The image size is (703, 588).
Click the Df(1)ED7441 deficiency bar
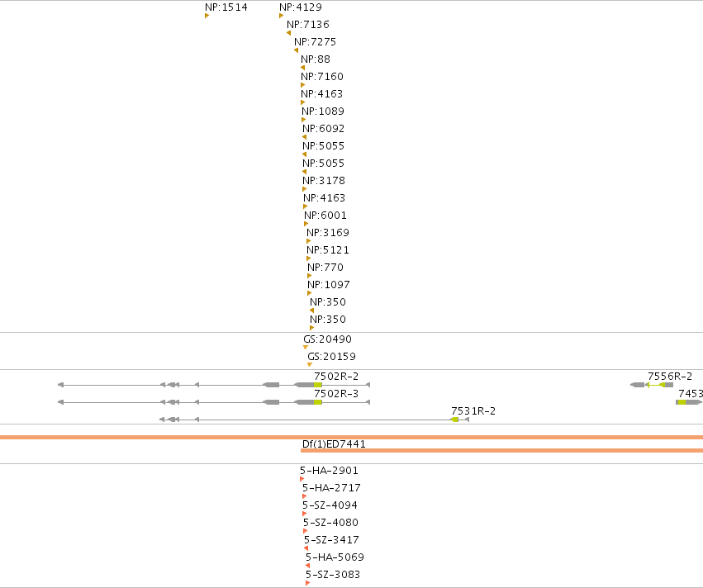point(501,450)
